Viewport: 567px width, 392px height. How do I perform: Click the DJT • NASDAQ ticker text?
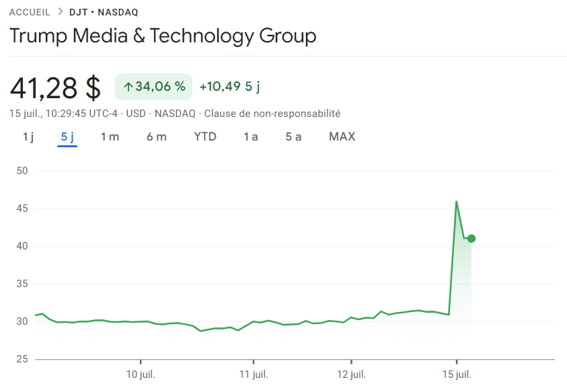(104, 12)
